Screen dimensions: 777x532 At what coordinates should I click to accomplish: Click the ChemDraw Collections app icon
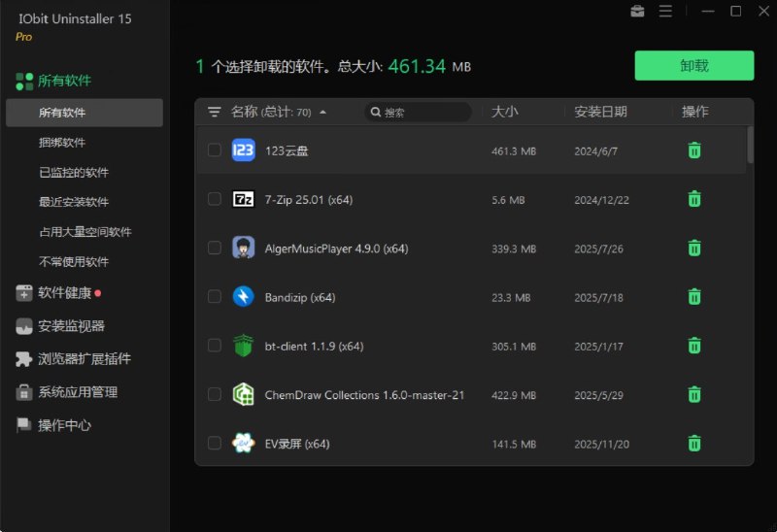244,395
